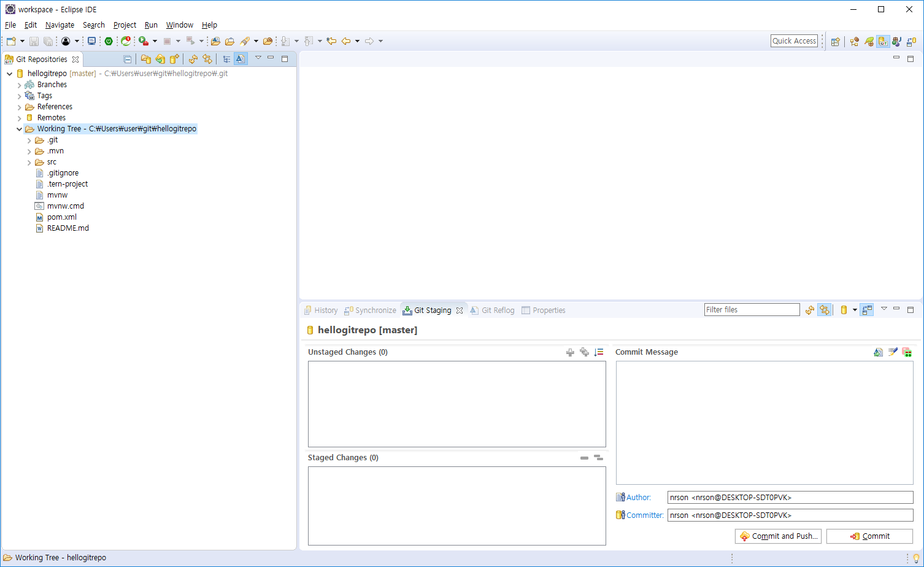Click the Commit button
Viewport: 924px width, 567px height.
[x=869, y=536]
